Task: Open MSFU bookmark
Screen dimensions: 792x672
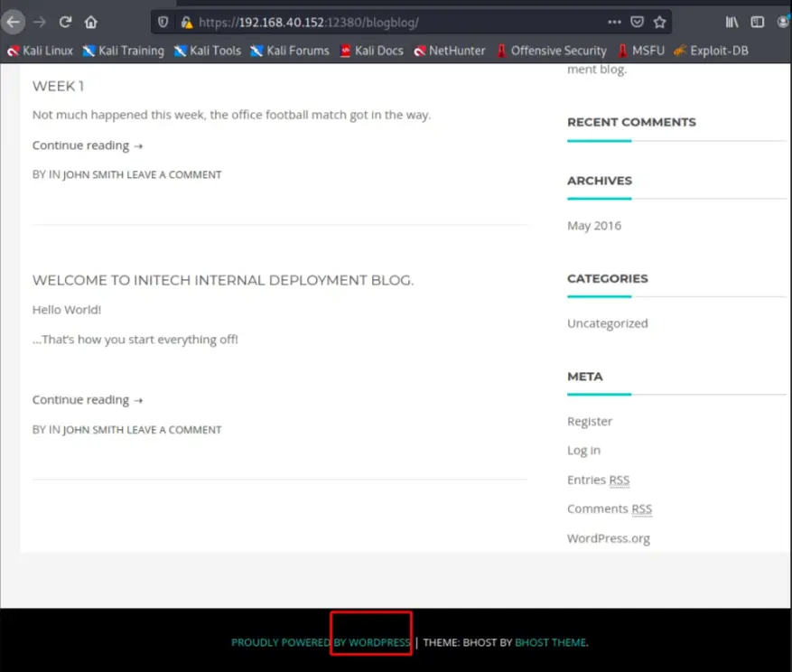Action: point(641,51)
